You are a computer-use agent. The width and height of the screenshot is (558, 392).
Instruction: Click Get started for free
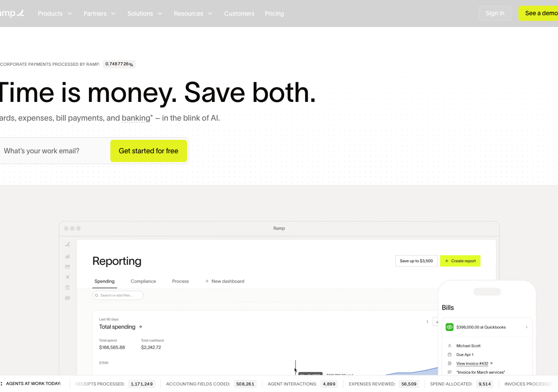click(149, 151)
